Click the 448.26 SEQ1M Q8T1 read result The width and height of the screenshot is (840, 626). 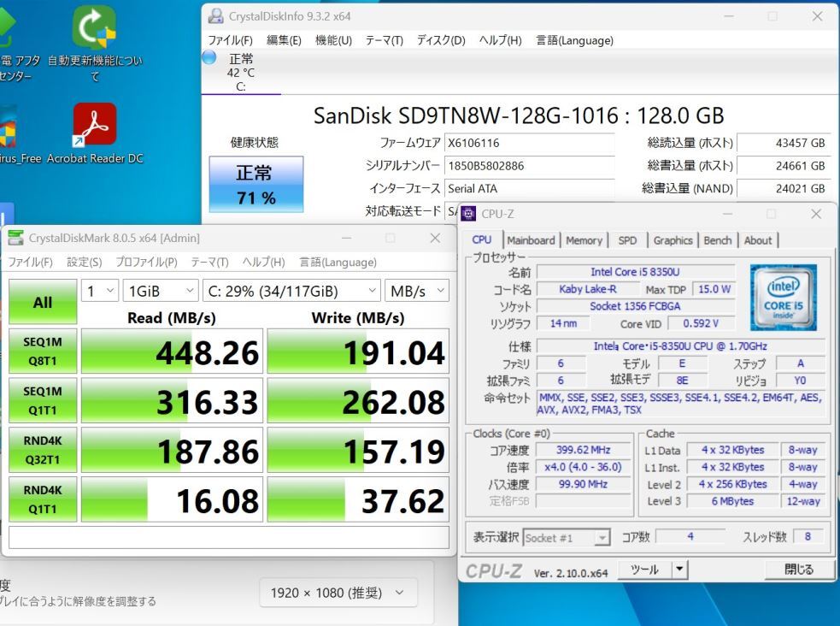pyautogui.click(x=172, y=351)
